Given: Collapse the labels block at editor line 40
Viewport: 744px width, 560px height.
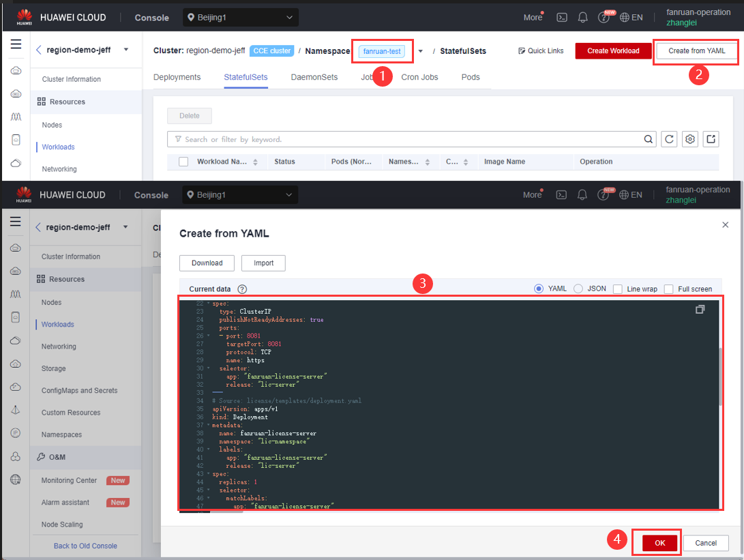Looking at the screenshot, I should click(208, 449).
